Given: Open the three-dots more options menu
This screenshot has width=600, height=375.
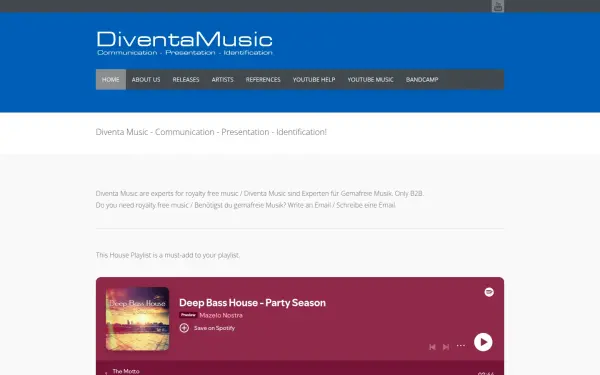Looking at the screenshot, I should tap(461, 346).
